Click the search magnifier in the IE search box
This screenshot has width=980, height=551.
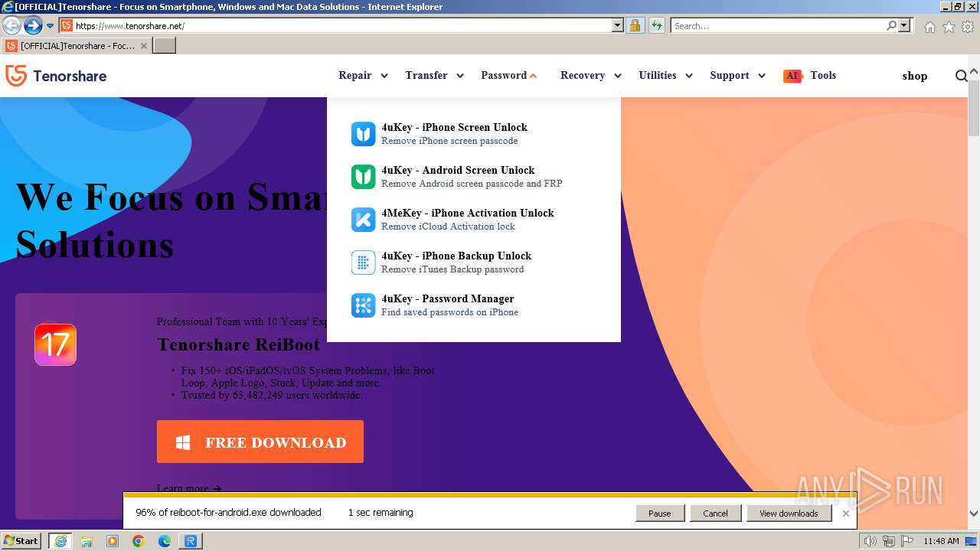click(892, 25)
